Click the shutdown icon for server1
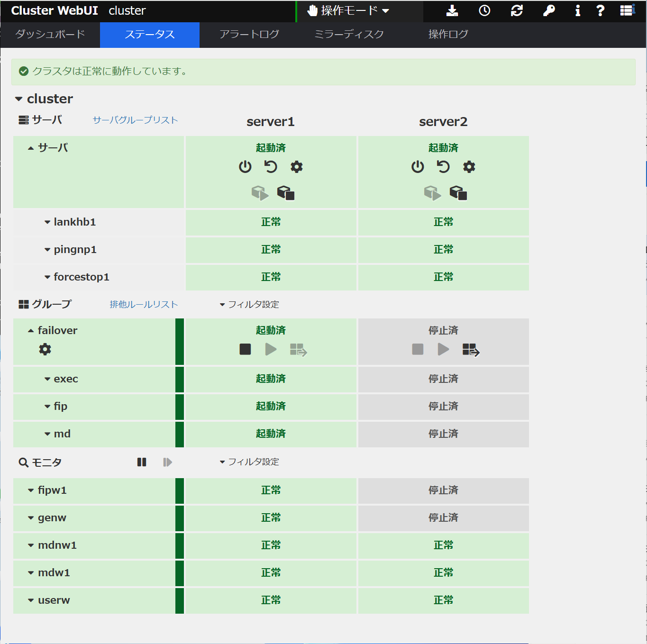Screen dimensions: 647x644 [x=245, y=167]
